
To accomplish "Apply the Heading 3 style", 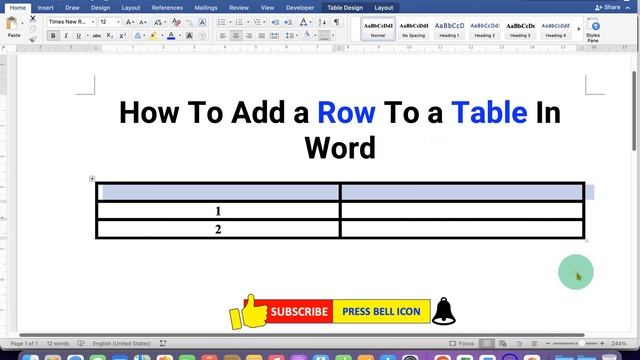I will click(520, 29).
